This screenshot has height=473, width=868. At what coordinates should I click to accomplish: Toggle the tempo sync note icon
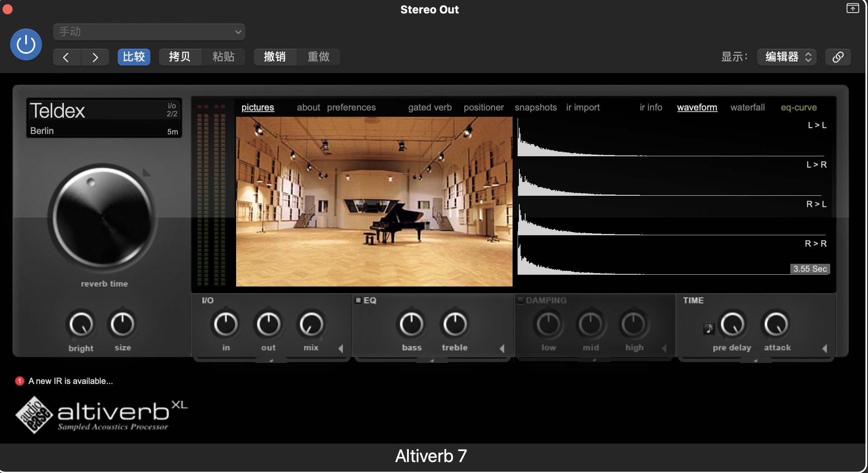pos(709,328)
